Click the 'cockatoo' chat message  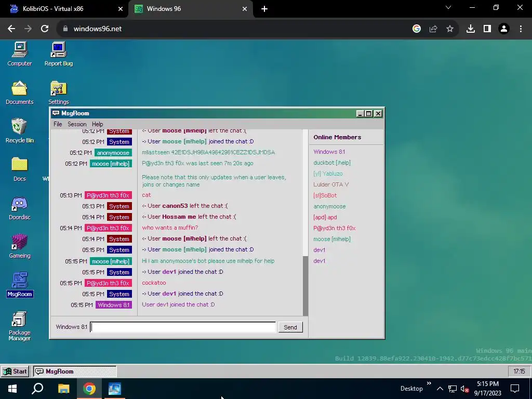pyautogui.click(x=154, y=283)
